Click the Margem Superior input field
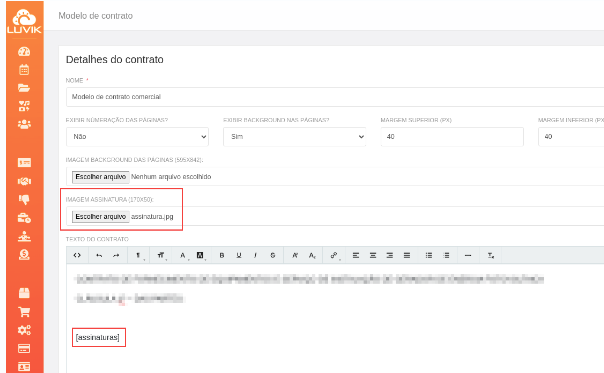 click(452, 137)
